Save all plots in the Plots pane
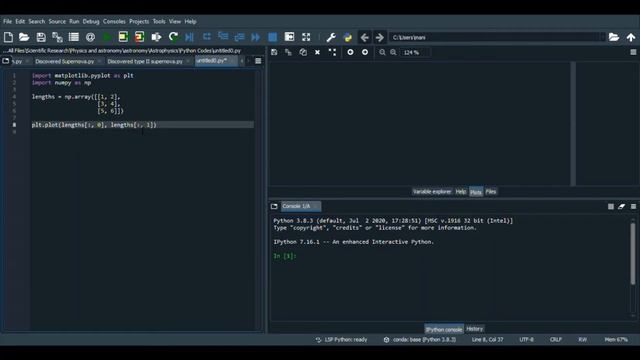 289,52
